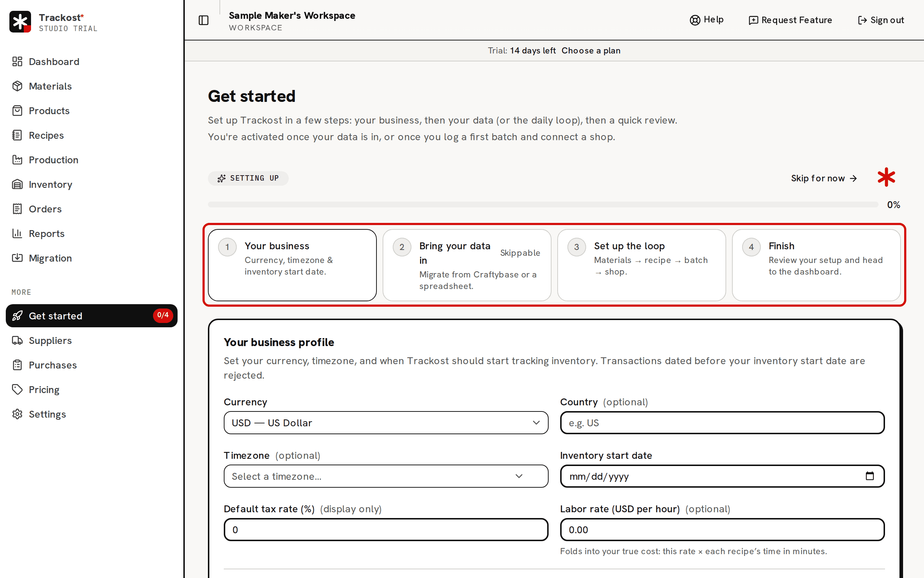Click Sign out button

point(881,20)
